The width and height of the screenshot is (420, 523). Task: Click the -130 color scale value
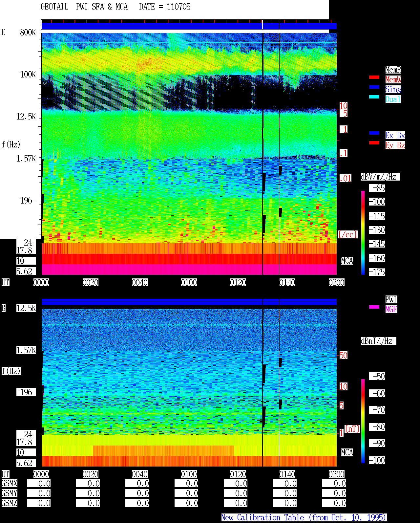[x=377, y=230]
